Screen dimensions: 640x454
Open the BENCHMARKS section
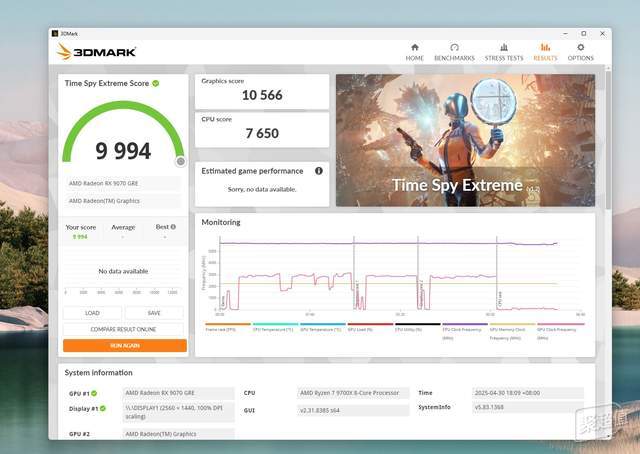click(454, 52)
